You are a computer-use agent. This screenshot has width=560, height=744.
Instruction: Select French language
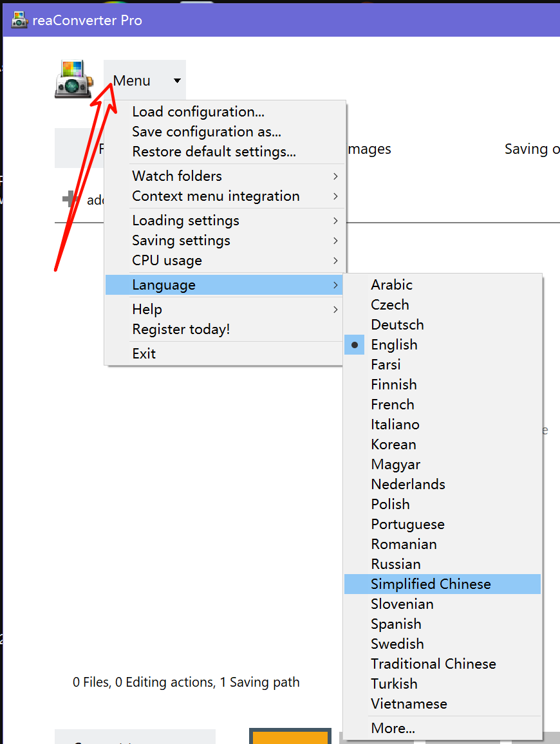(x=442, y=404)
